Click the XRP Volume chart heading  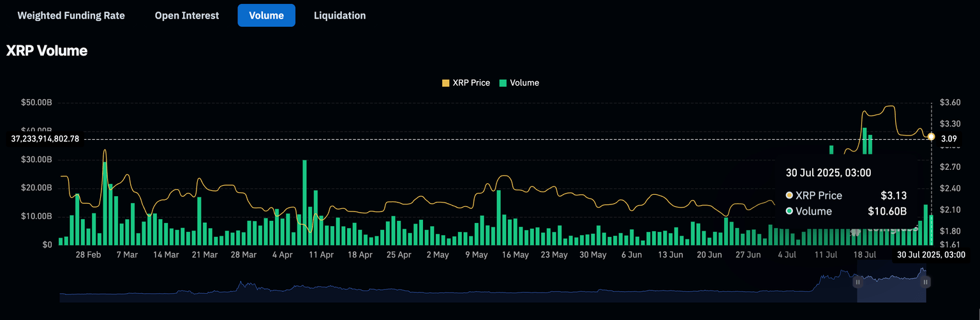click(47, 51)
